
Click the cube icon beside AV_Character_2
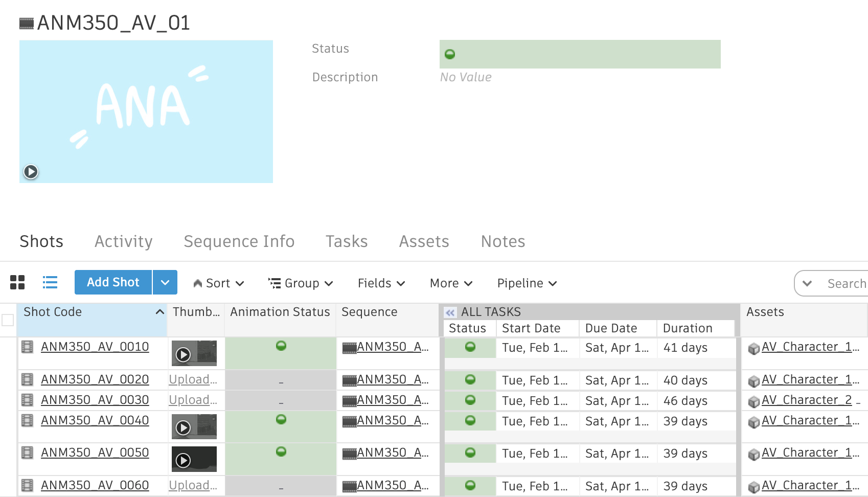[x=753, y=401]
